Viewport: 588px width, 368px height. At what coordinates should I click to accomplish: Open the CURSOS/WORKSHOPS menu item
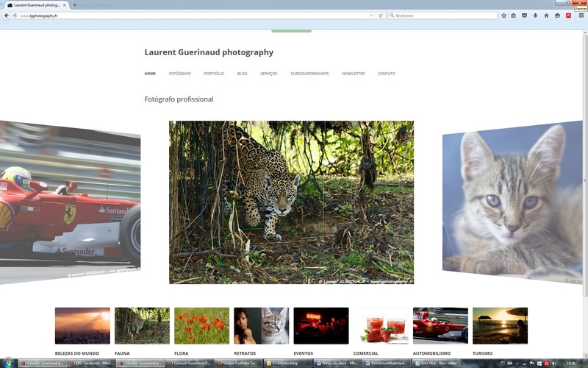click(309, 74)
